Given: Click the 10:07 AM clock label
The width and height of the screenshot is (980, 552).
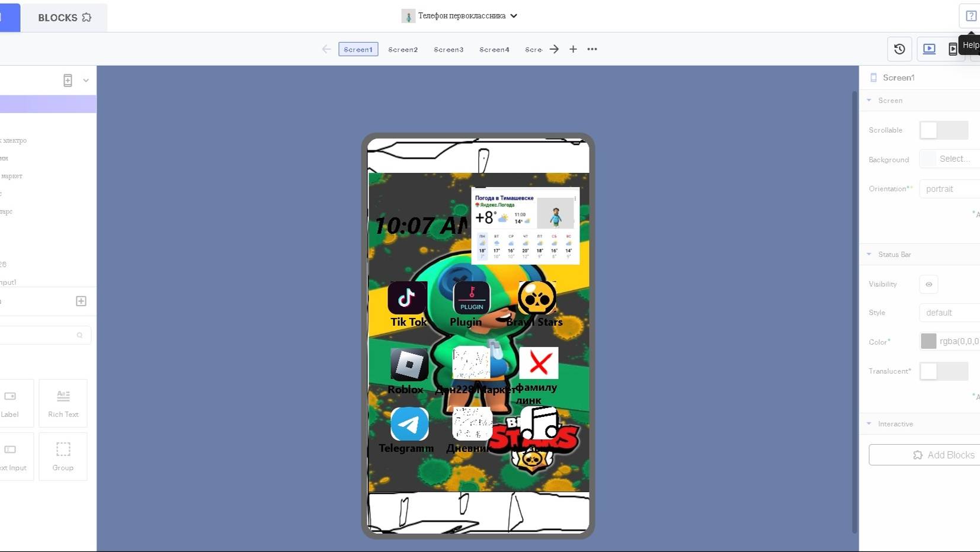Looking at the screenshot, I should (x=421, y=226).
